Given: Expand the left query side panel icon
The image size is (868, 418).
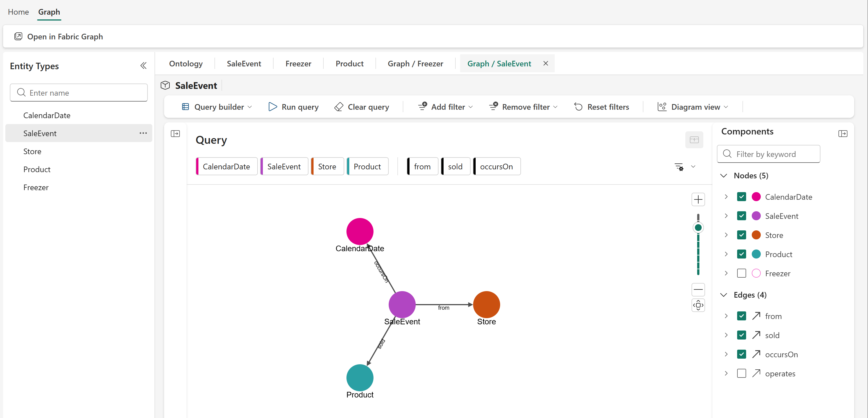Looking at the screenshot, I should (x=175, y=134).
